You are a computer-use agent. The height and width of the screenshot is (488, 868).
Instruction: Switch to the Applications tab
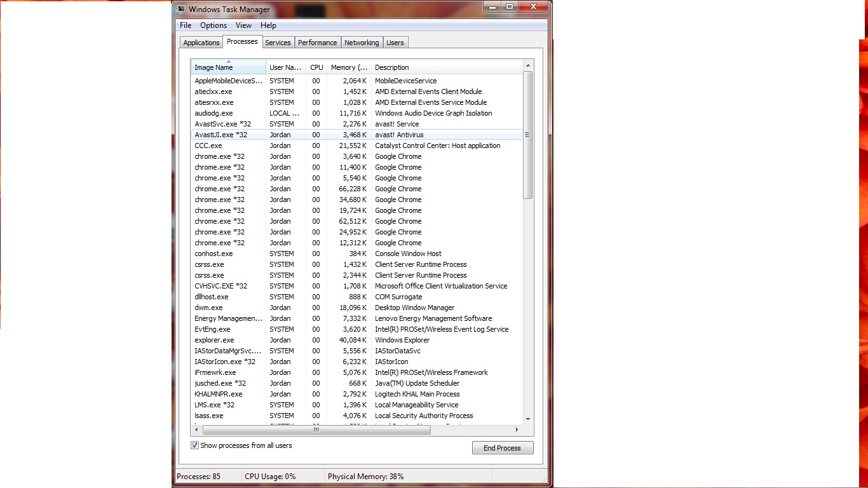[x=201, y=43]
